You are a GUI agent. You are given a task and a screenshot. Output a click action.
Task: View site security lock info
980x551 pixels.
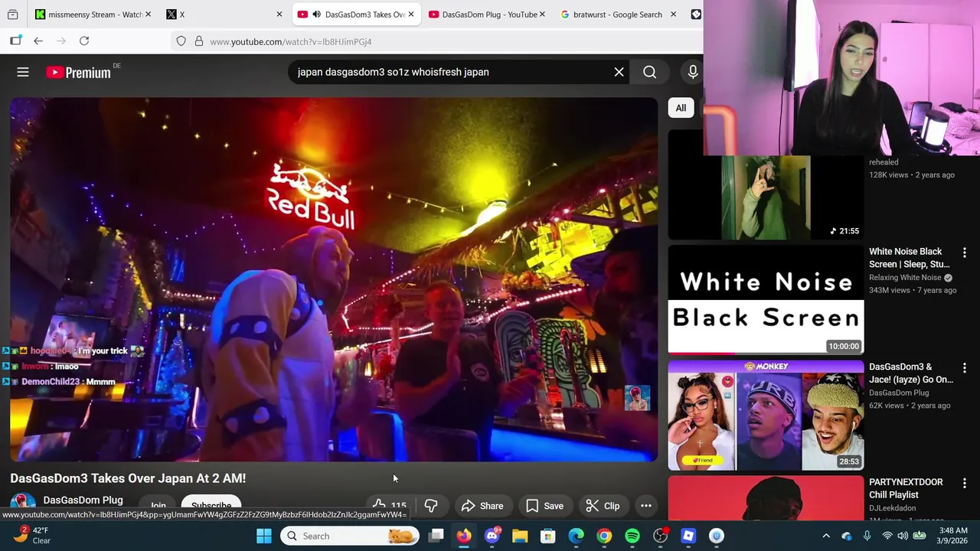click(198, 41)
